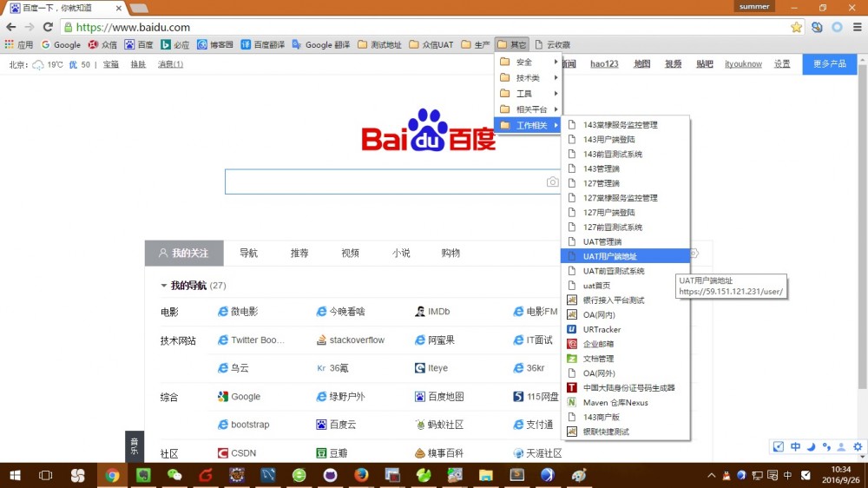Image resolution: width=868 pixels, height=488 pixels.
Task: Expand 工具 submenu folder
Action: pyautogui.click(x=529, y=94)
